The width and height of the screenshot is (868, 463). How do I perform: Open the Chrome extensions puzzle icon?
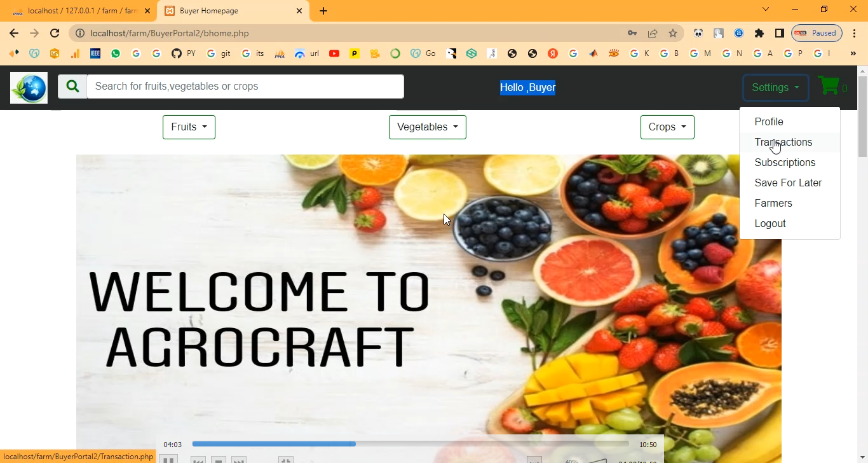pyautogui.click(x=759, y=33)
